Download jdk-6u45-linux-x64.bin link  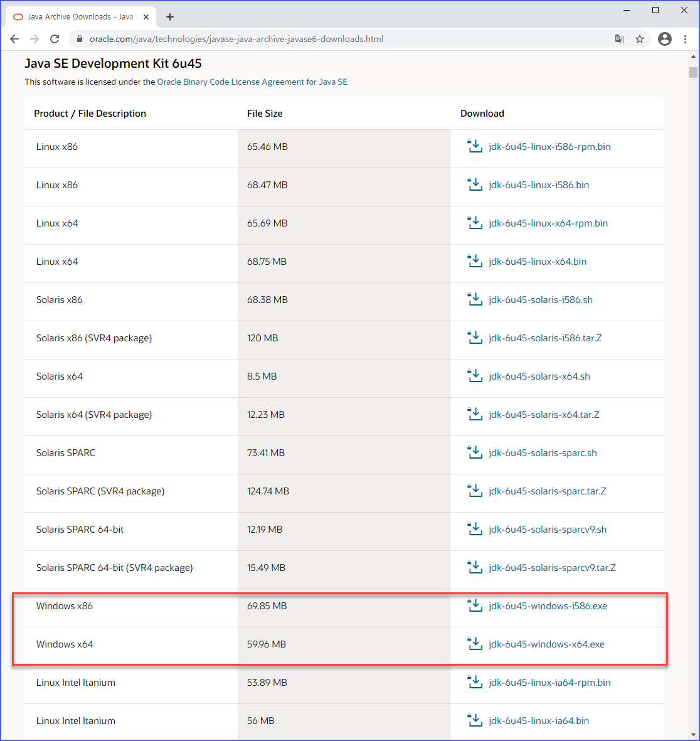tap(538, 262)
